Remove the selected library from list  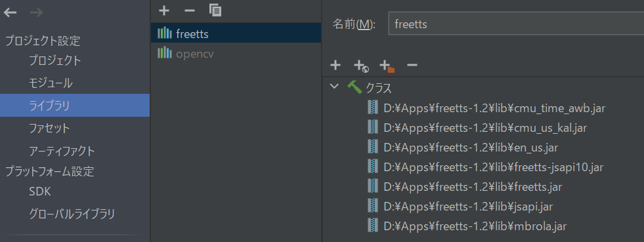[189, 10]
